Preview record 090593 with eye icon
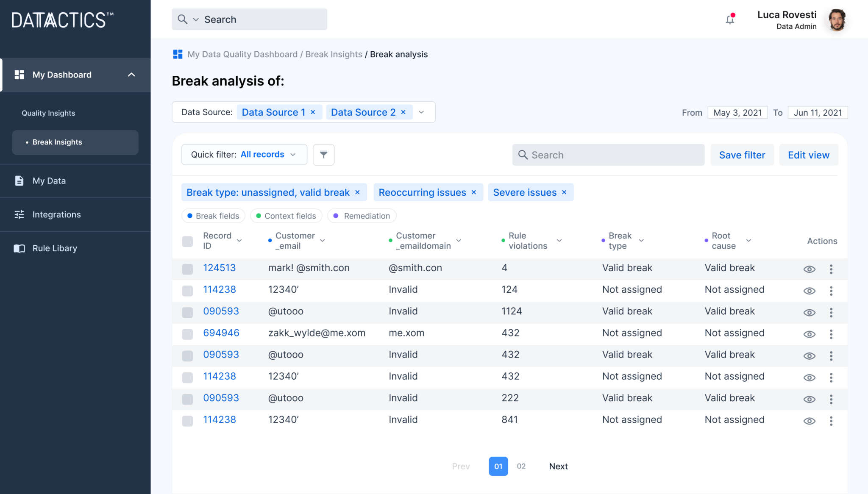The image size is (868, 494). point(809,312)
